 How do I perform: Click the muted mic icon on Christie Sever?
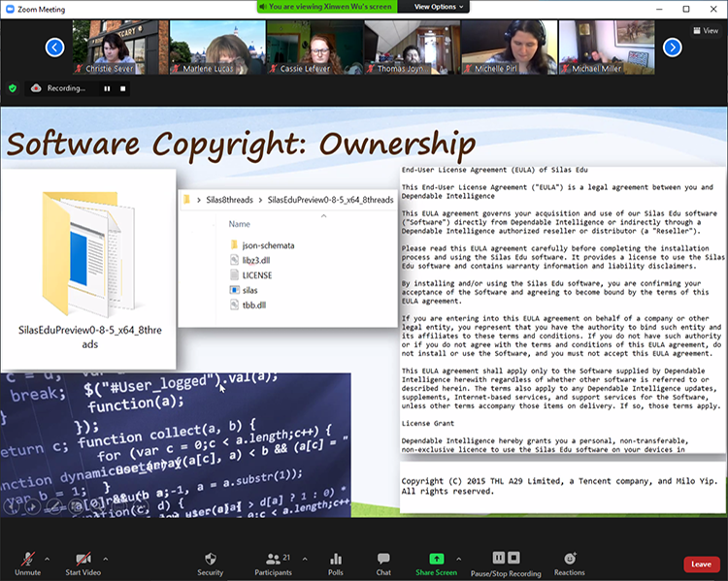tap(79, 69)
